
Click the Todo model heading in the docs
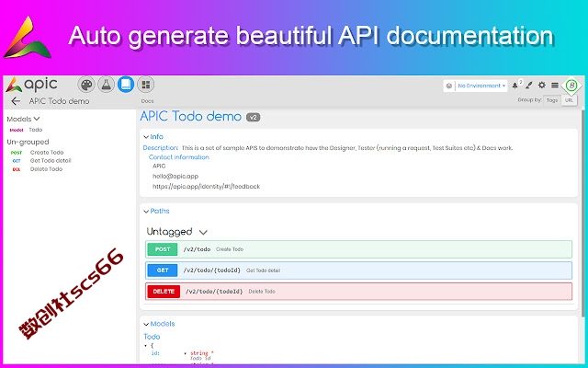(152, 337)
